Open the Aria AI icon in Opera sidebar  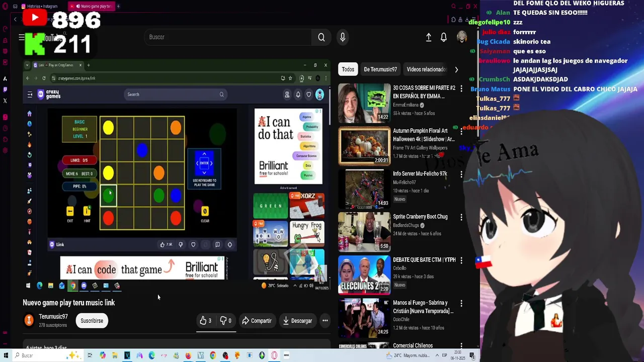pos(5,78)
